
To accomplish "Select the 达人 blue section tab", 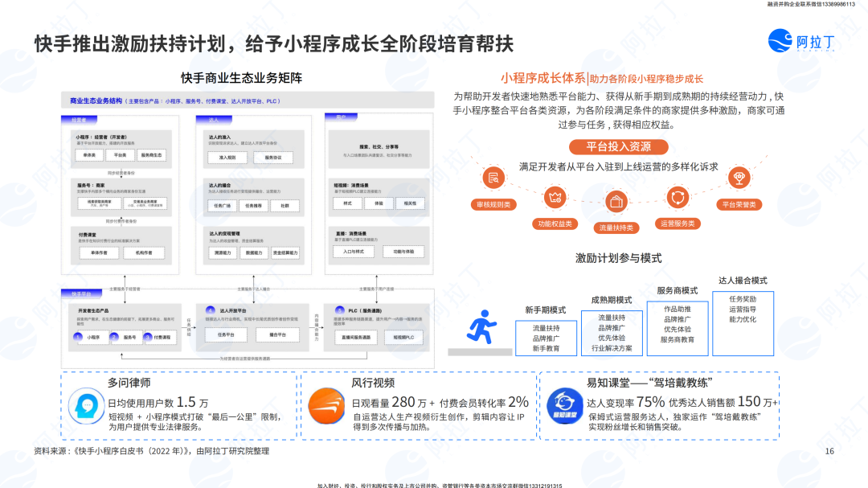I will (214, 120).
